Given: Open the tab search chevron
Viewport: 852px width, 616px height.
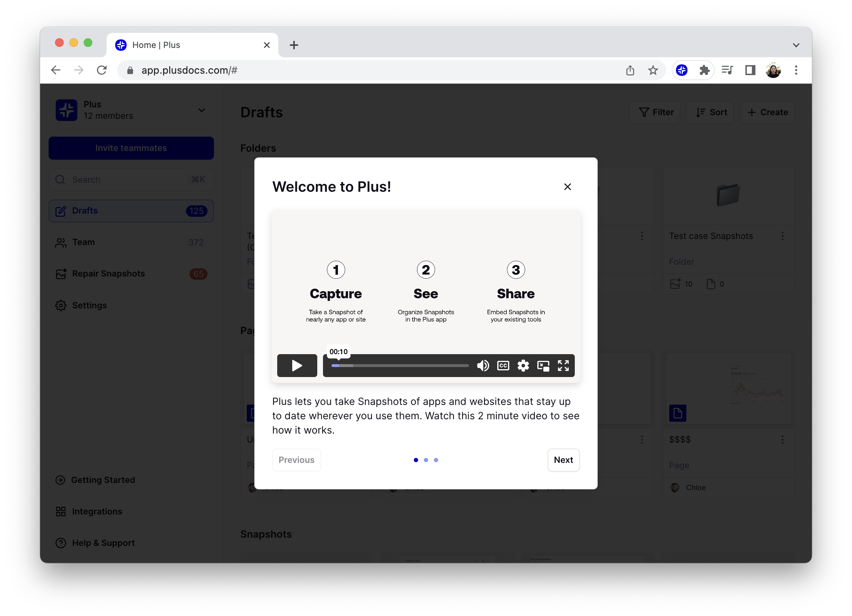Looking at the screenshot, I should tap(795, 45).
